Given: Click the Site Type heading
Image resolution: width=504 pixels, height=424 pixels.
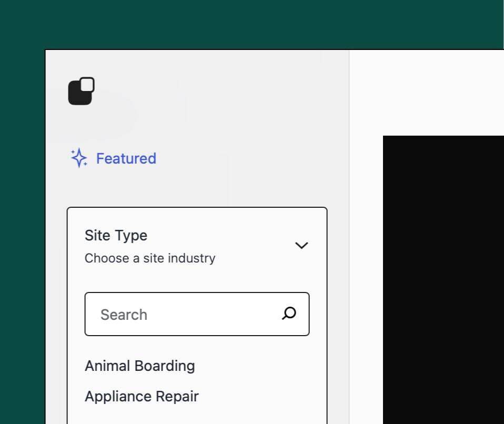Looking at the screenshot, I should click(x=116, y=235).
